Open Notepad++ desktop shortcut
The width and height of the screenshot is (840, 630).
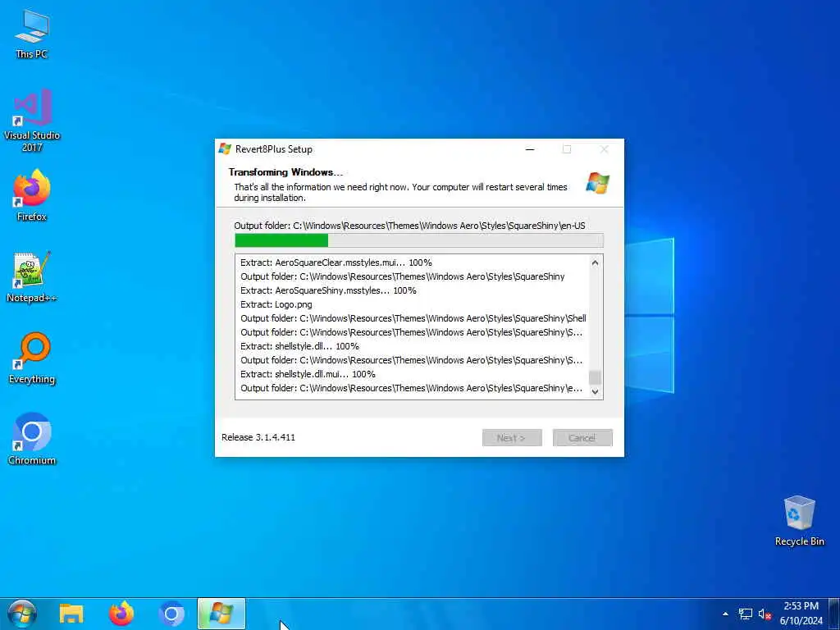(32, 277)
